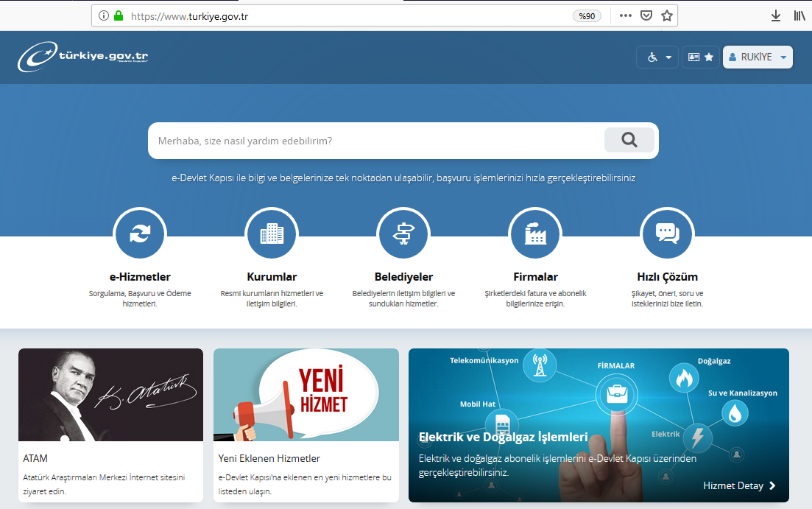
Task: Click the Mobil Hat SIM card icon
Action: pyautogui.click(x=502, y=424)
